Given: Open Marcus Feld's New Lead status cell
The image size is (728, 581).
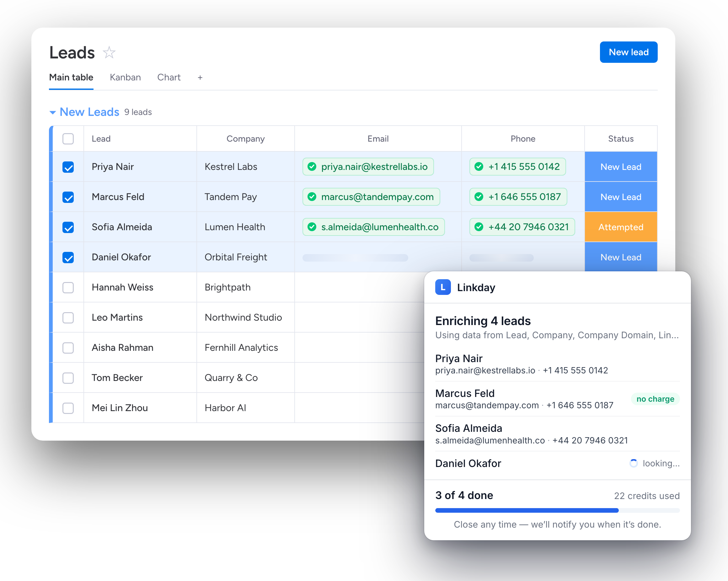Looking at the screenshot, I should 621,197.
